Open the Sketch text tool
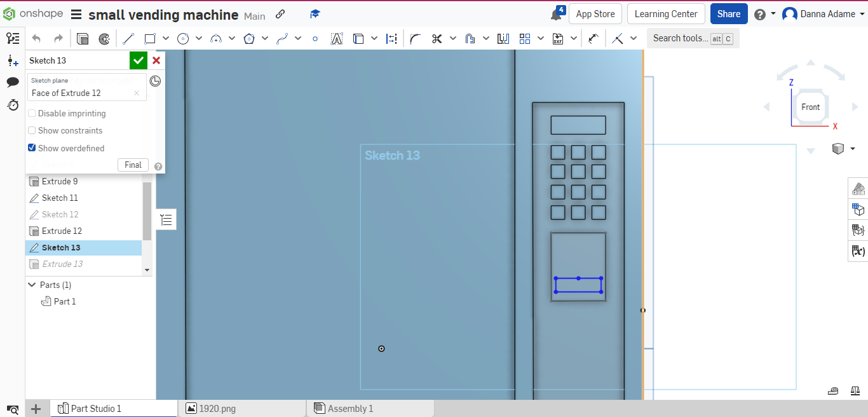868x417 pixels. (337, 38)
